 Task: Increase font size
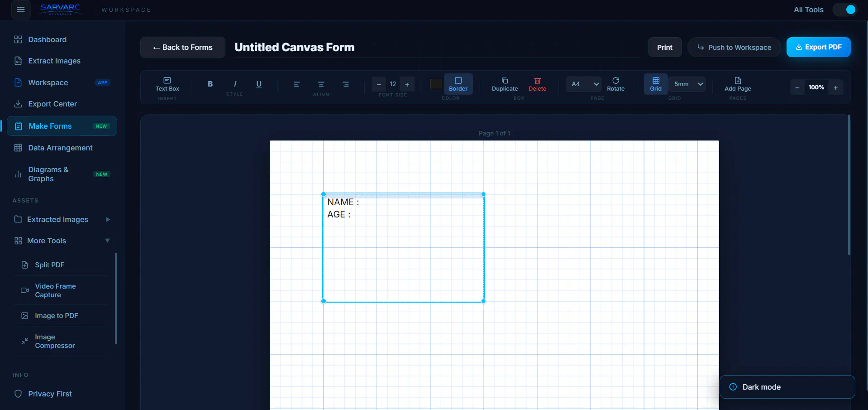[x=407, y=84]
